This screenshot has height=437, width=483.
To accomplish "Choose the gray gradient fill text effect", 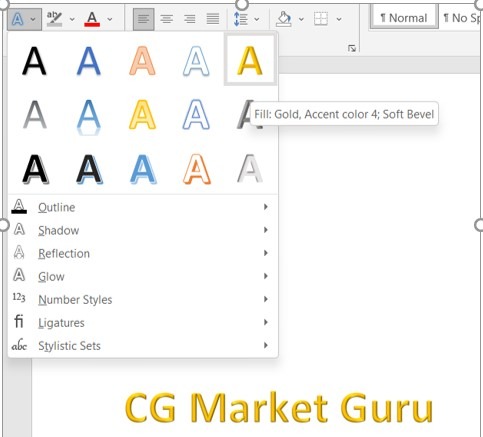I will [35, 115].
